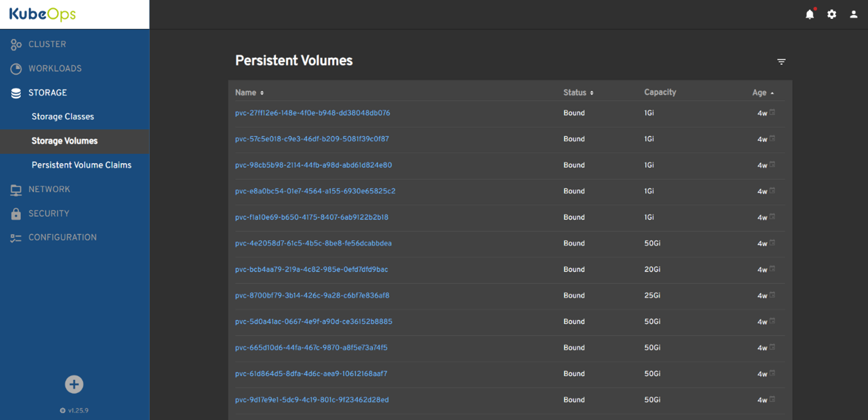The width and height of the screenshot is (868, 420).
Task: Click the Network monitor icon in sidebar
Action: (16, 190)
